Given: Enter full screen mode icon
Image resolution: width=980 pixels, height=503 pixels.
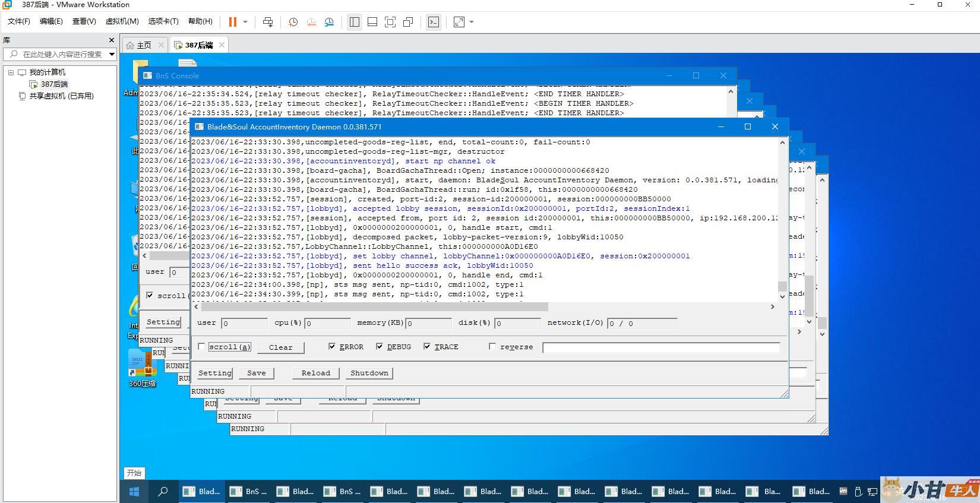Looking at the screenshot, I should click(x=390, y=22).
